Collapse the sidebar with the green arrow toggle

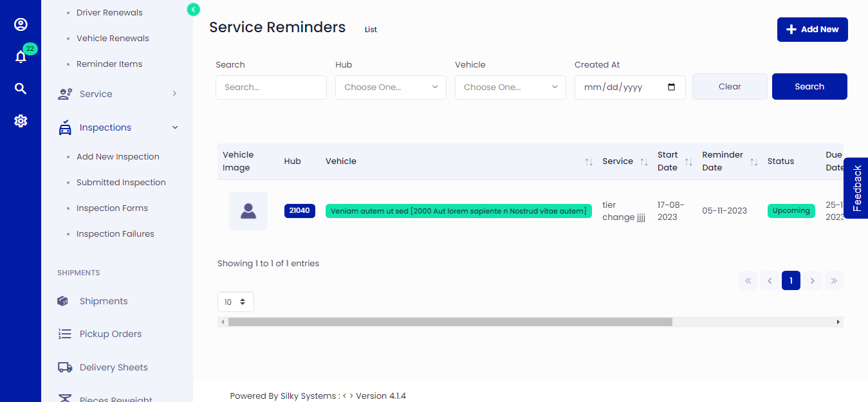point(193,10)
